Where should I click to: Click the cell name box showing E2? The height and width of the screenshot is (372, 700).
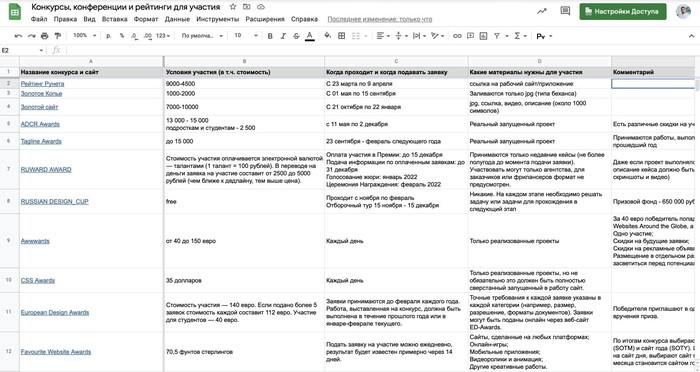pos(22,50)
